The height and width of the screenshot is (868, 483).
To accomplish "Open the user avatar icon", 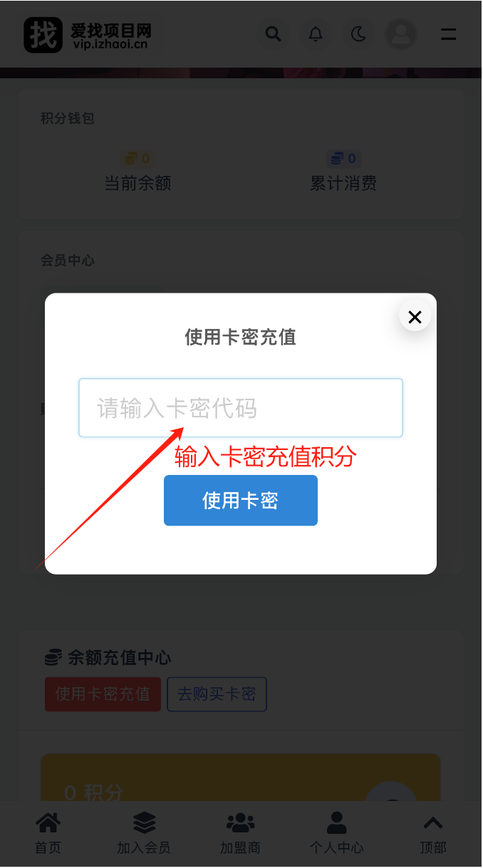I will [x=401, y=34].
